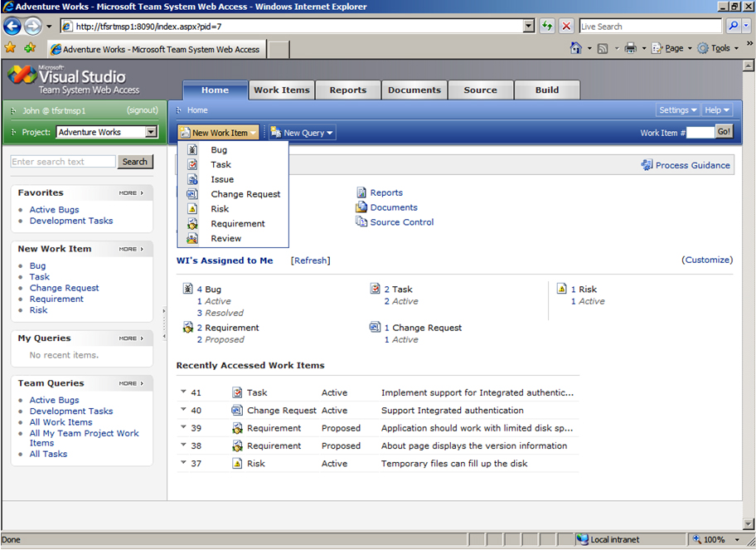
Task: Click the browser Refresh button icon
Action: coord(547,27)
